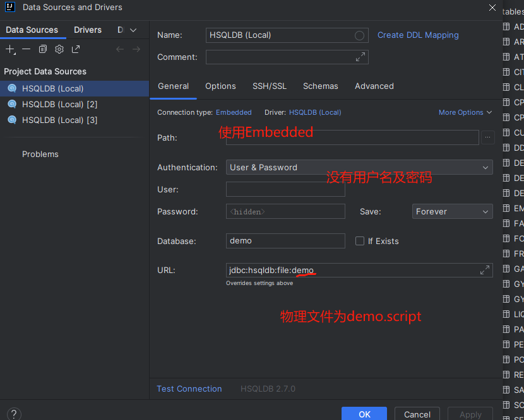Click the Cancel button
This screenshot has width=524, height=420.
coord(417,414)
